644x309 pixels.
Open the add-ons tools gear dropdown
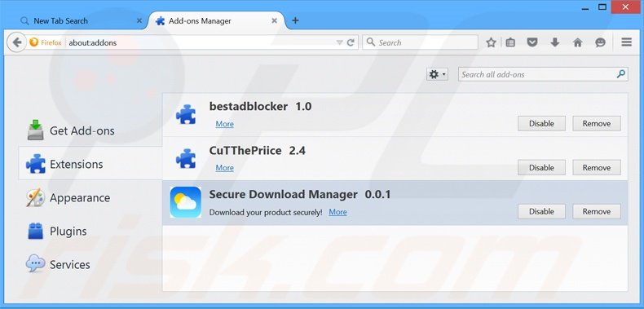point(437,74)
